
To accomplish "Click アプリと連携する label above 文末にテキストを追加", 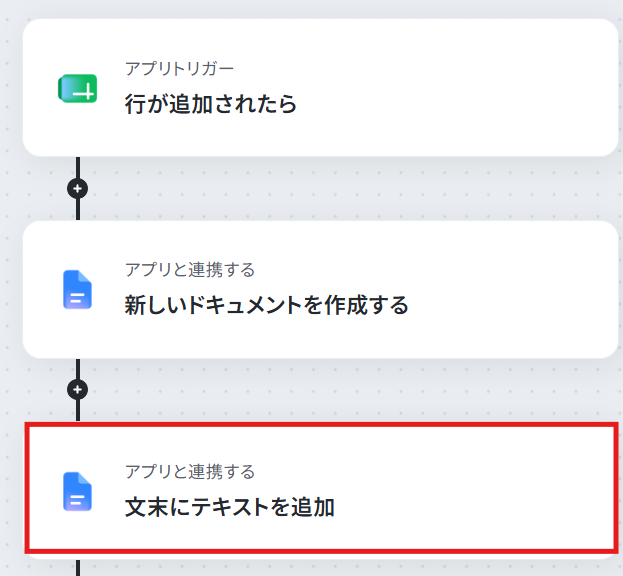I will [x=190, y=472].
